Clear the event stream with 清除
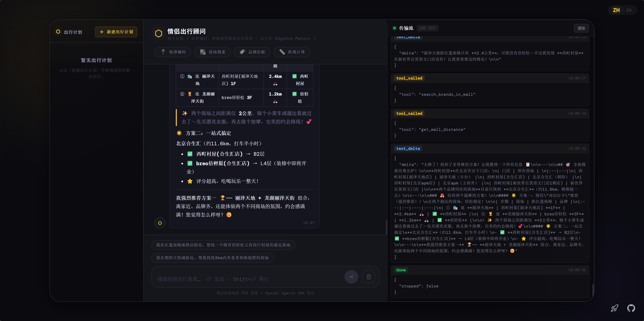The width and height of the screenshot is (644, 321). [581, 28]
